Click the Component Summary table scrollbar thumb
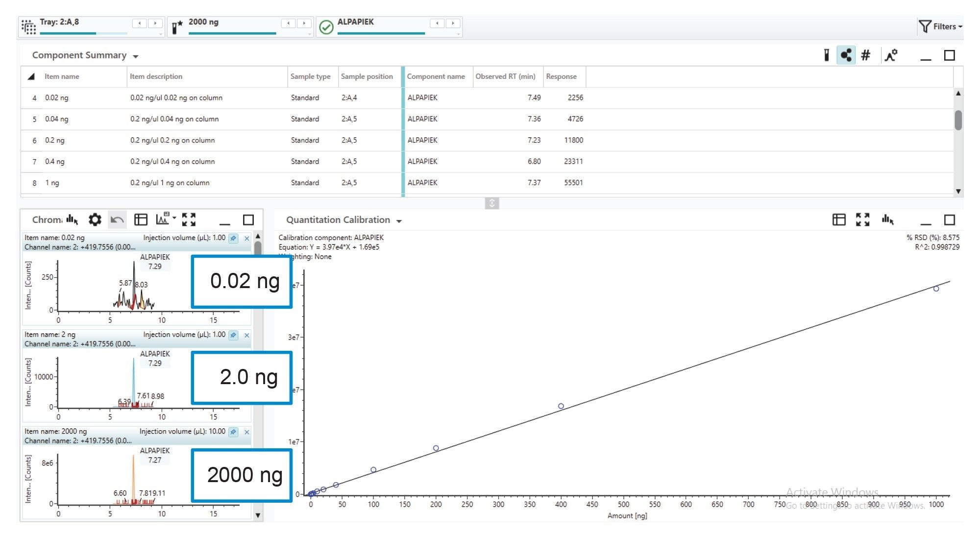 click(958, 120)
